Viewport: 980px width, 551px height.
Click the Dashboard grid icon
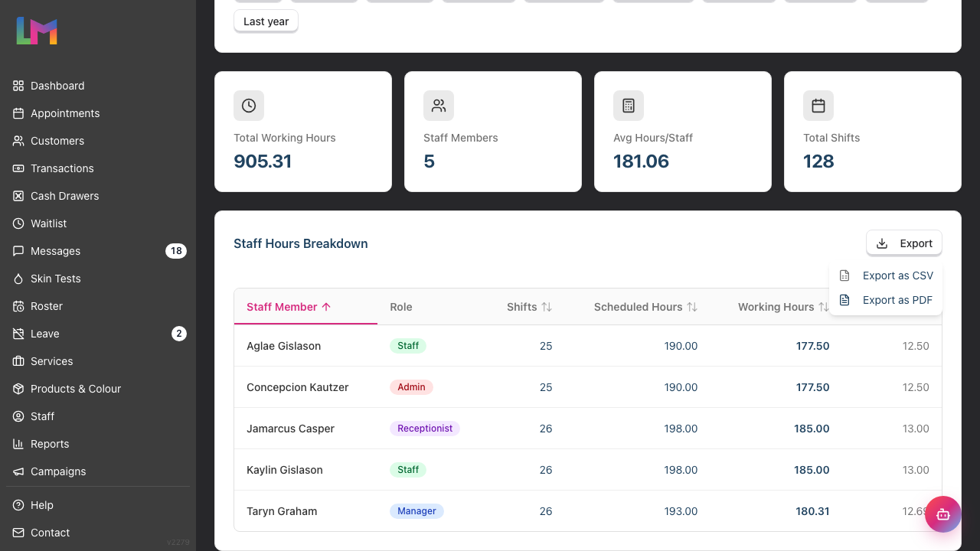point(18,86)
